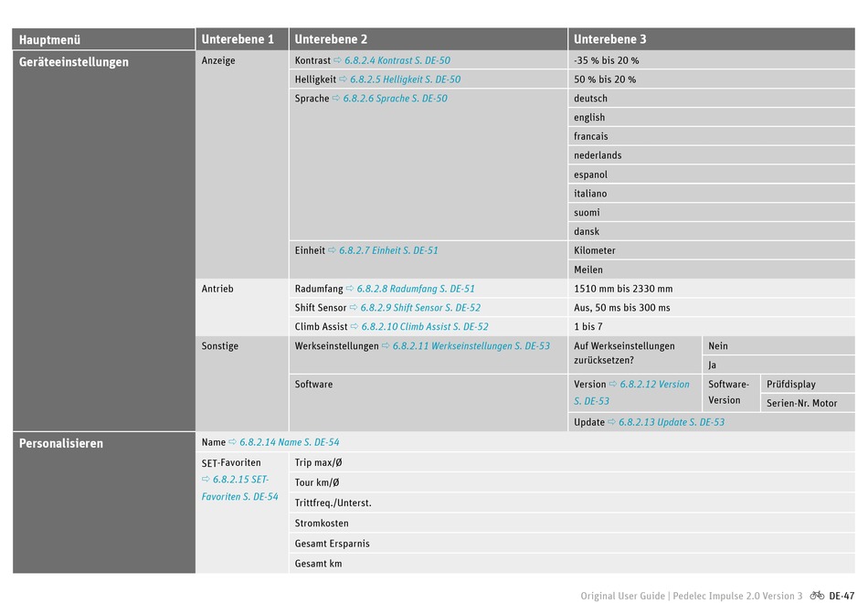Open the 6.8.2.4 Kontrast S. DE-50 link
This screenshot has height=603, width=868.
coord(397,60)
